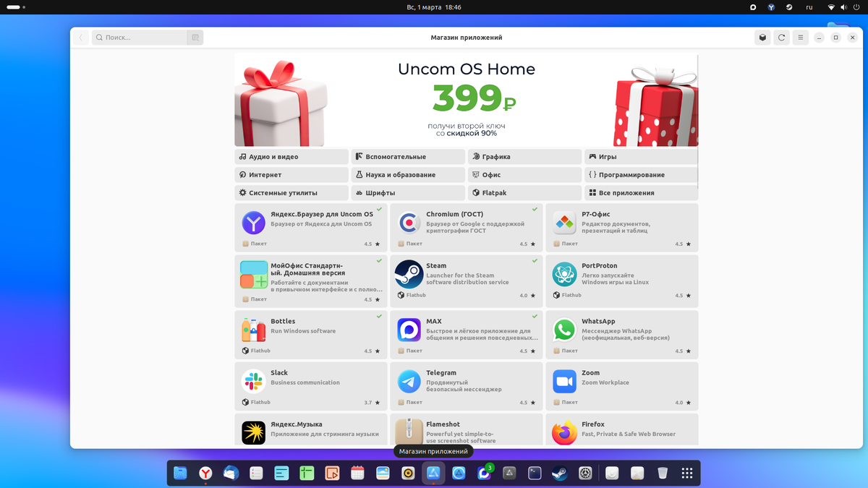Open the Р7-Офис app icon

pyautogui.click(x=564, y=223)
